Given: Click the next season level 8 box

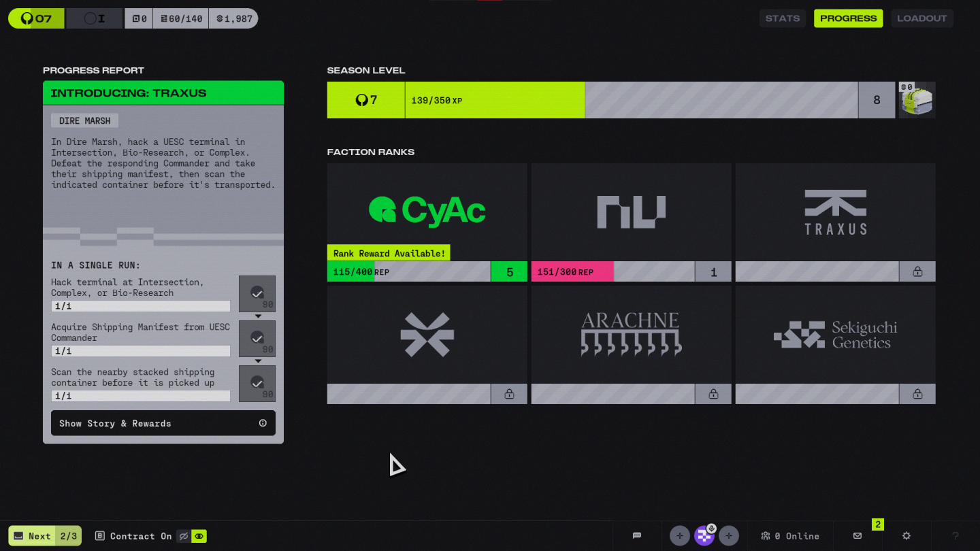Looking at the screenshot, I should [877, 100].
